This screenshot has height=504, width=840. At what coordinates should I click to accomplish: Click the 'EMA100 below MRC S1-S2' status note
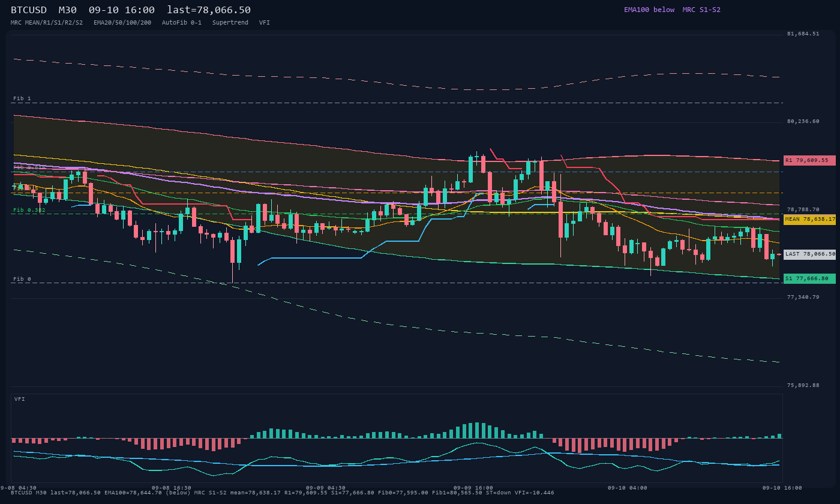click(672, 10)
